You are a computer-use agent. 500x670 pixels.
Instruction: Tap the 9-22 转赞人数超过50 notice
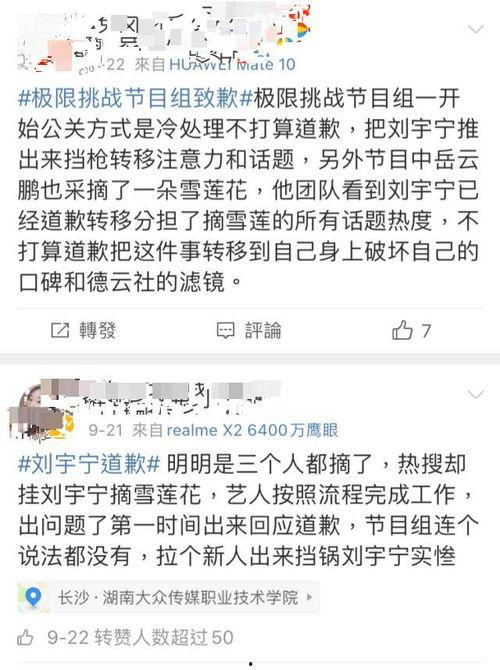[140, 638]
